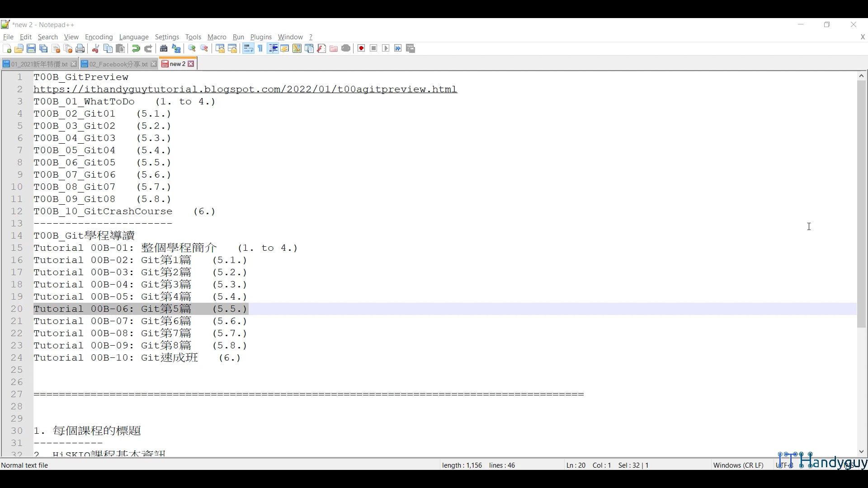
Task: Toggle word wrap in the toolbar
Action: [x=248, y=48]
